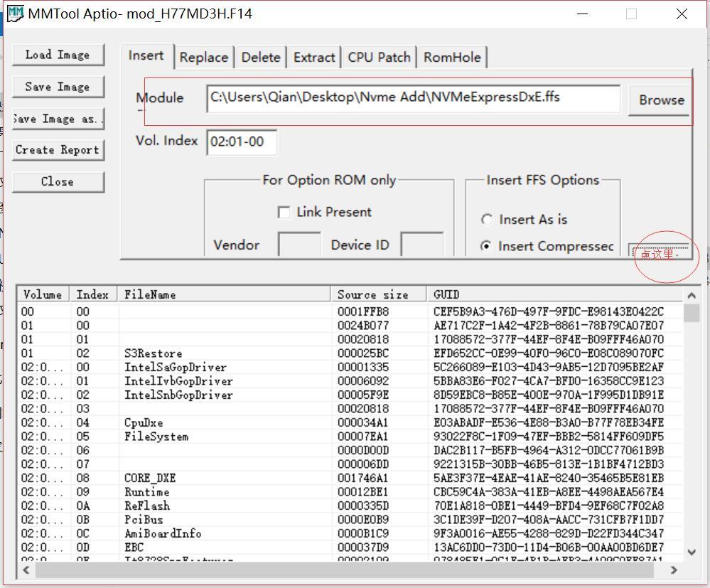Browse for a module file
The height and width of the screenshot is (588, 710).
(660, 100)
